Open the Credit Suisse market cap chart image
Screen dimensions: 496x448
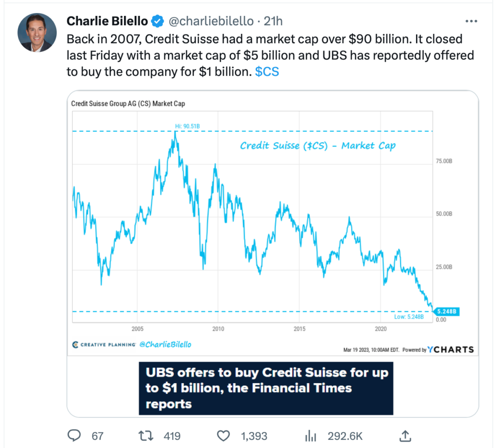pyautogui.click(x=273, y=223)
